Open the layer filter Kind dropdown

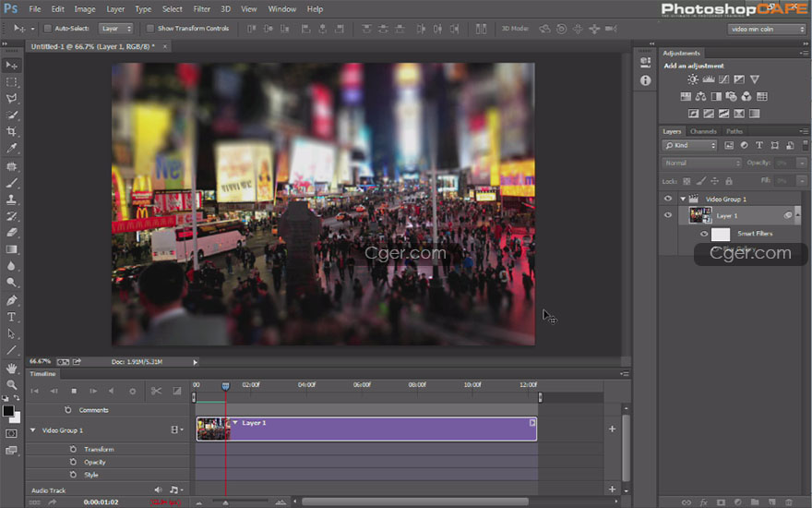(x=689, y=146)
